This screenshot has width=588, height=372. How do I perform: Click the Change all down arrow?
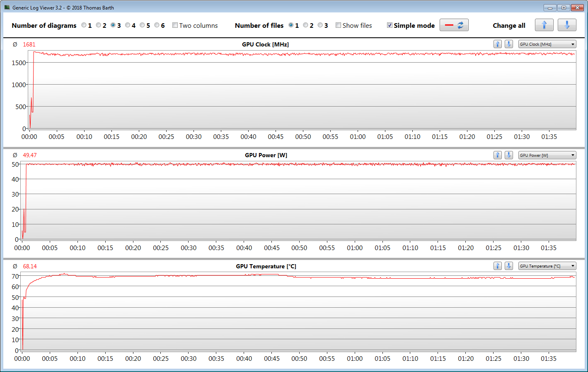[x=566, y=25]
